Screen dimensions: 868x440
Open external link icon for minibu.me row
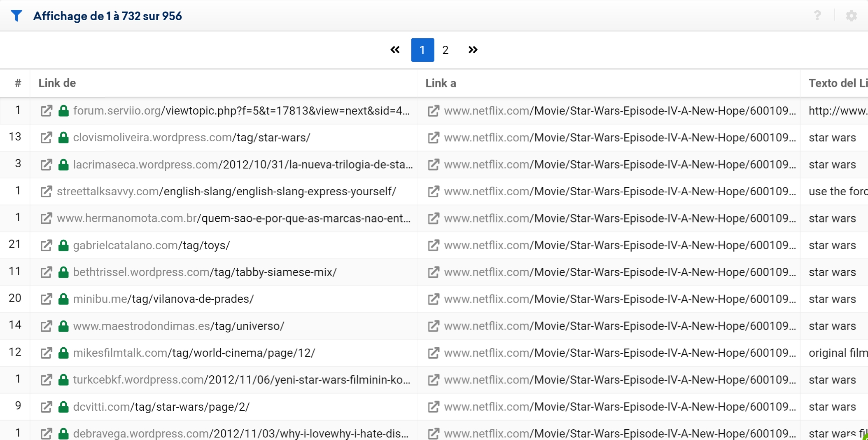[47, 299]
